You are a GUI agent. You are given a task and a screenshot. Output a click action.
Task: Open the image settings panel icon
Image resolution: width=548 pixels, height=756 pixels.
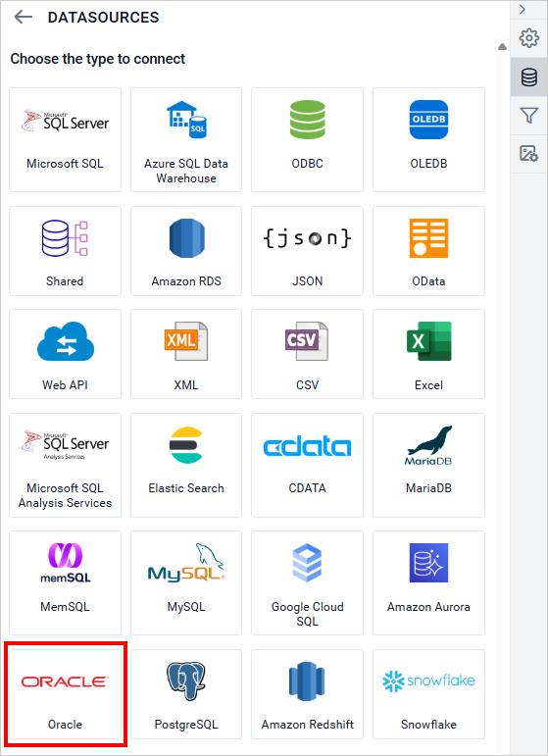[528, 154]
